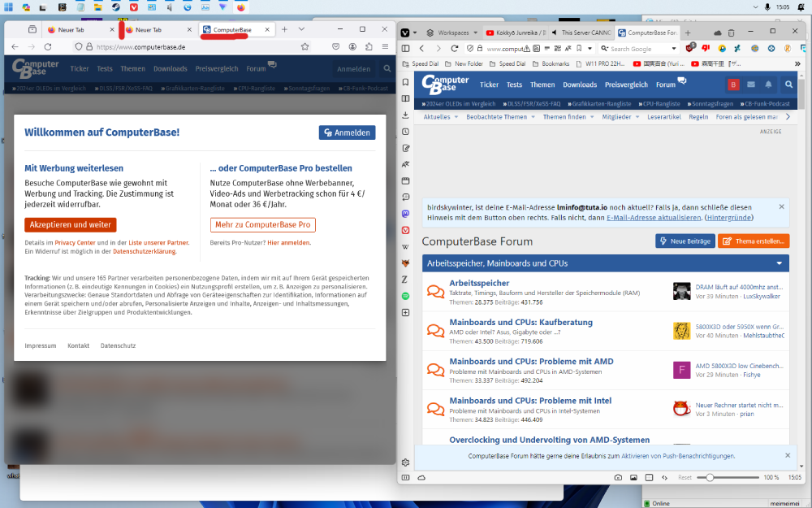The width and height of the screenshot is (812, 508).
Task: Open forum search magnifier in Vivaldi
Action: 788,85
